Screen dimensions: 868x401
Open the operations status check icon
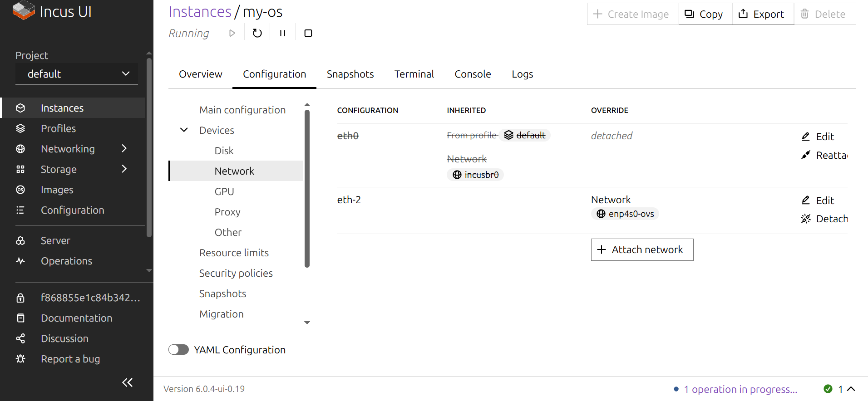click(828, 389)
